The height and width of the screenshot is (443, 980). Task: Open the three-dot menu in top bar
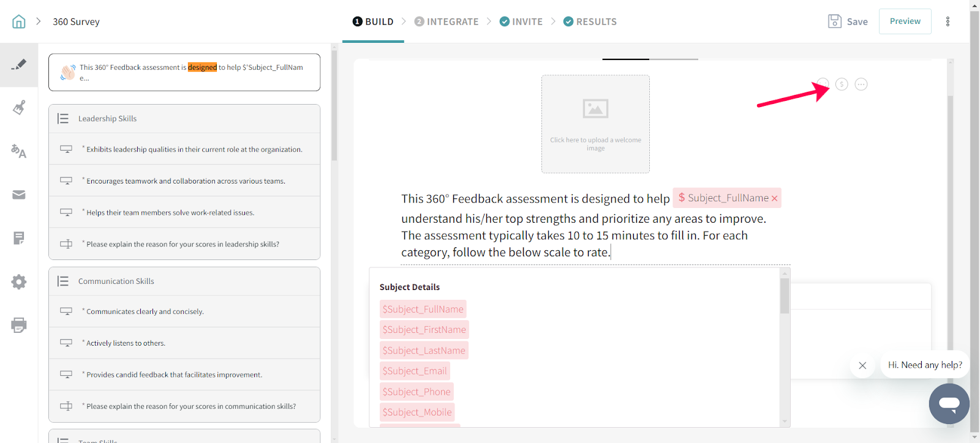(x=948, y=21)
